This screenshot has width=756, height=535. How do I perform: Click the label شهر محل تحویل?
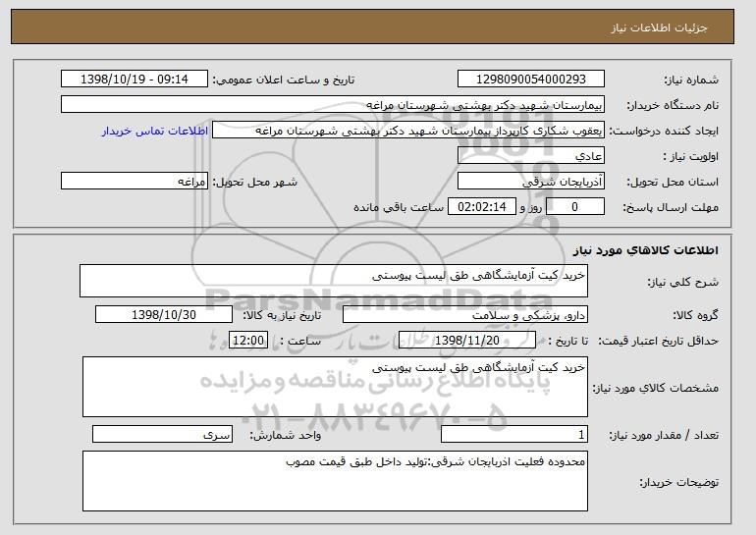(x=255, y=183)
